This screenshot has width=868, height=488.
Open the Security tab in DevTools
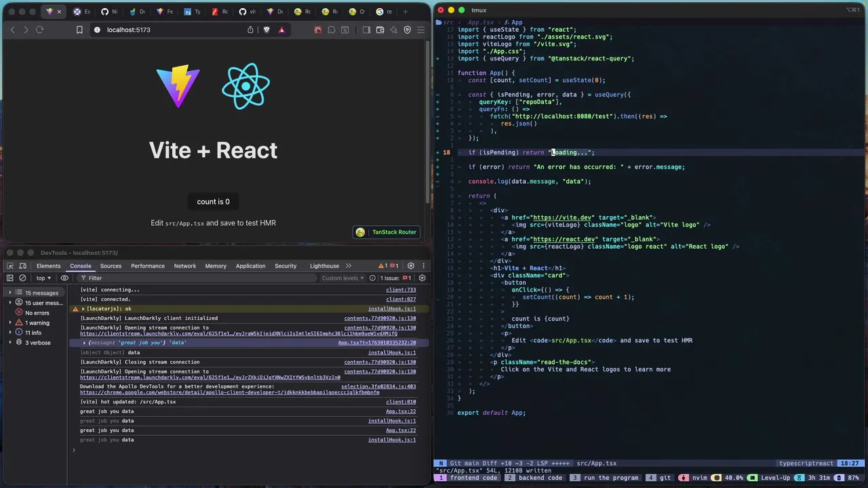(285, 266)
